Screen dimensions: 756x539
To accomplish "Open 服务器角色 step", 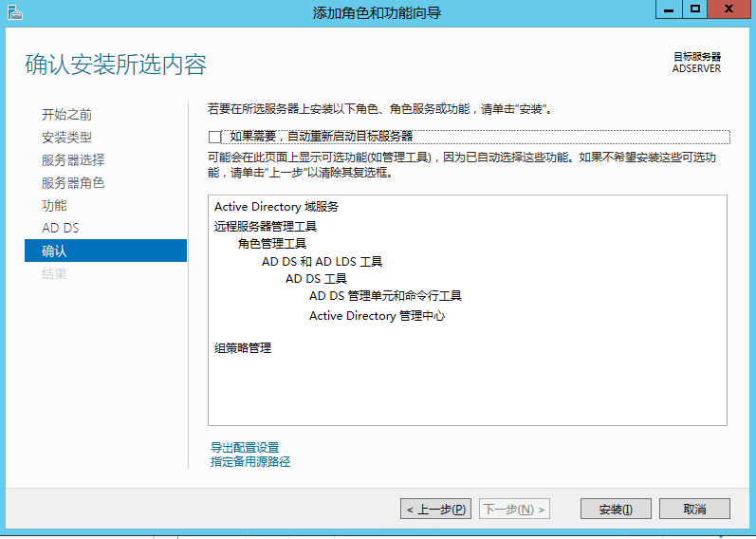I will (73, 183).
